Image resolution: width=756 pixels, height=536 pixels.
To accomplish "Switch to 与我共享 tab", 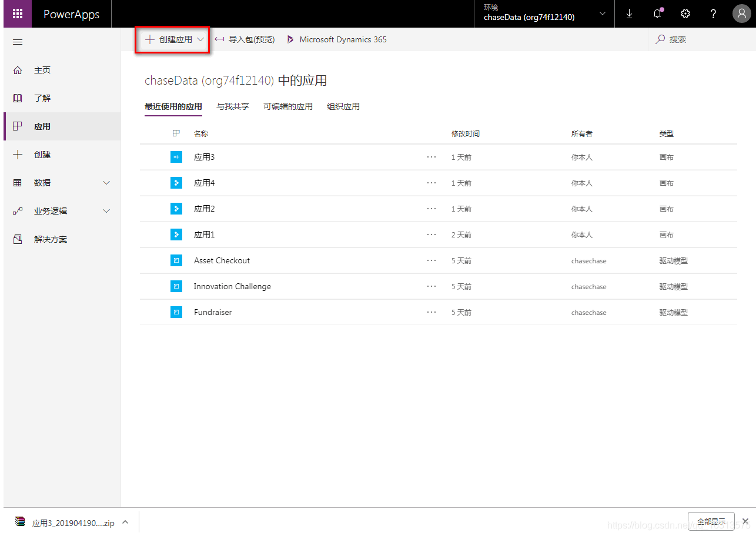I will (x=233, y=106).
